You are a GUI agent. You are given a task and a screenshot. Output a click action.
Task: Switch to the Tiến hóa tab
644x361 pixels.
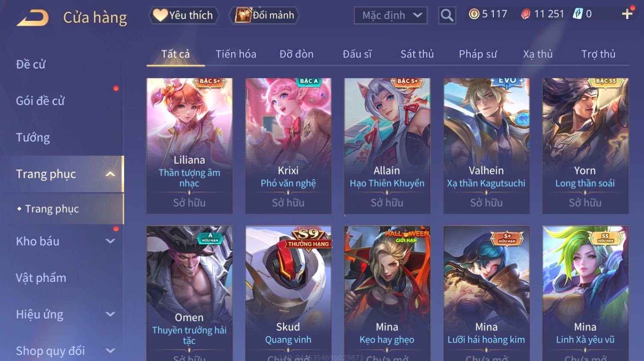click(236, 54)
